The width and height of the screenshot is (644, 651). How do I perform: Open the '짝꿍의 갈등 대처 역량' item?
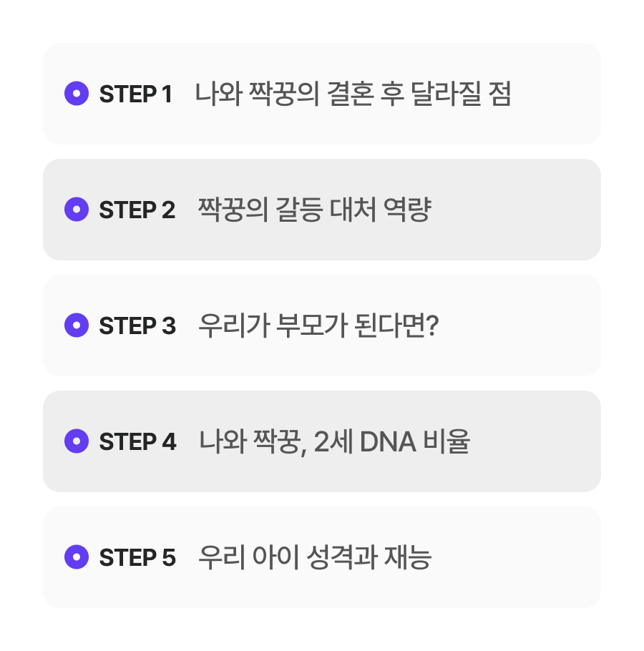pos(315,210)
